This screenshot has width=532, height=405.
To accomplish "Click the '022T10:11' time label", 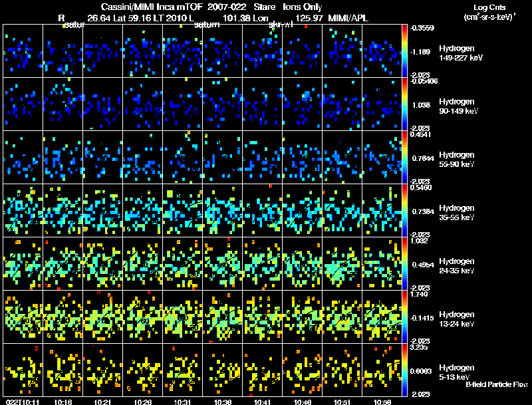I will click(x=23, y=402).
